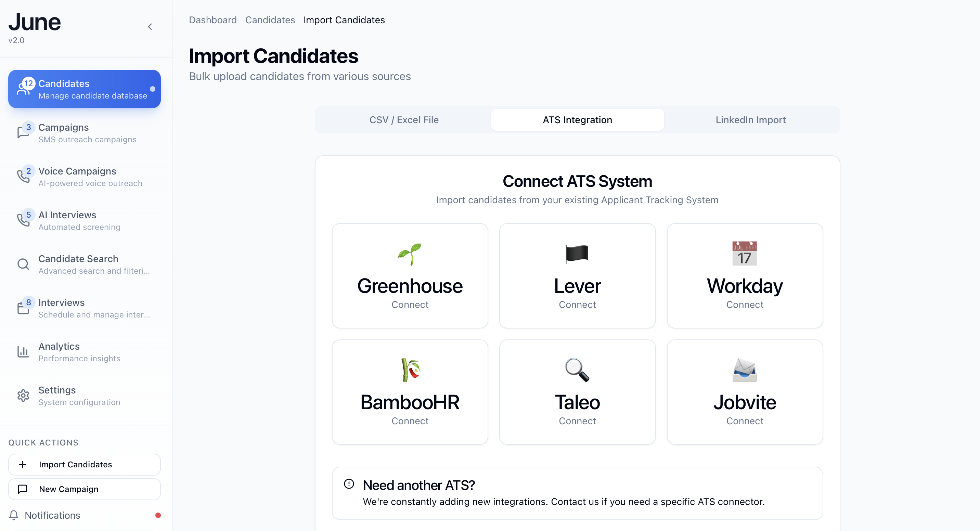This screenshot has width=980, height=531.
Task: Select the Campaigns speech bubble icon
Action: 23,132
